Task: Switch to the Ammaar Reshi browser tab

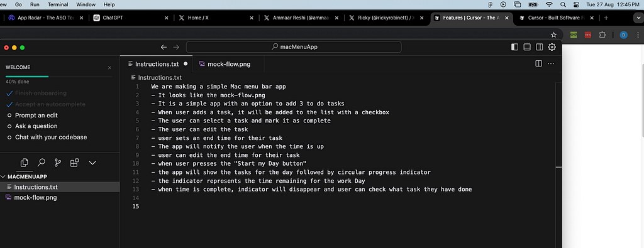Action: (x=301, y=18)
